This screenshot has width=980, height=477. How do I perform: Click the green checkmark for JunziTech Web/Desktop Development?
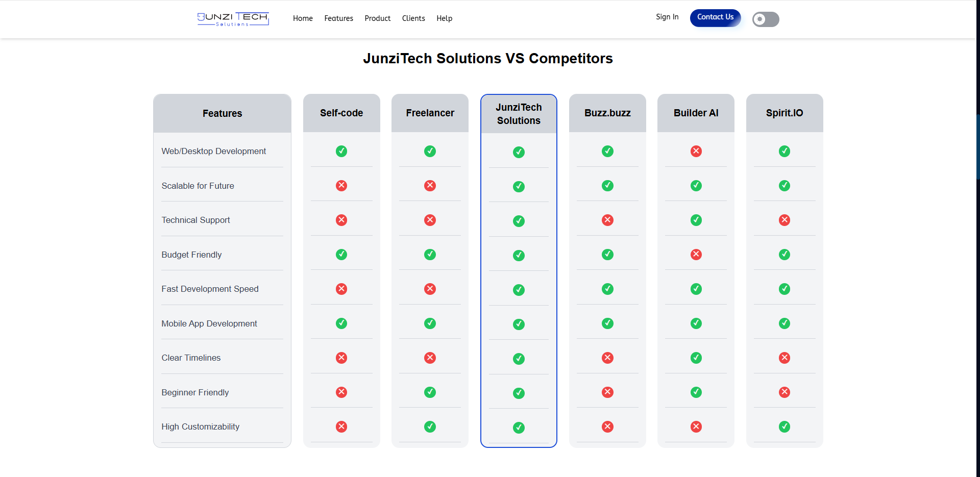tap(518, 152)
